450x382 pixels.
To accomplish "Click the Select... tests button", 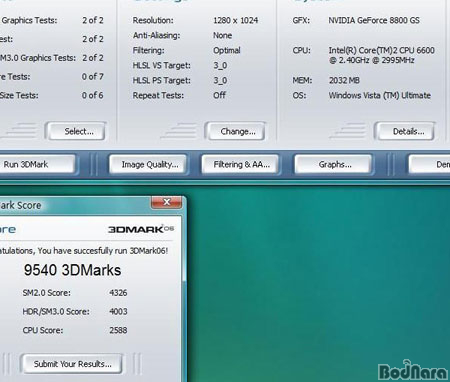I will pos(76,131).
